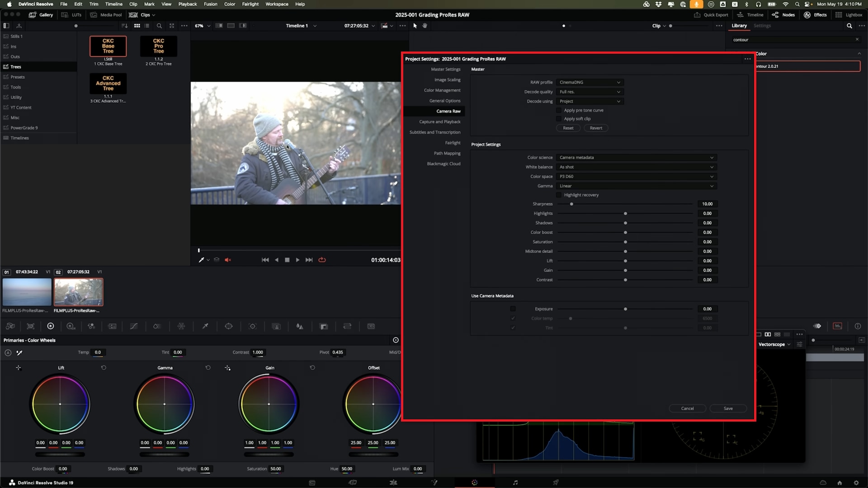Click the Revert button
The height and width of the screenshot is (488, 868).
tap(596, 128)
